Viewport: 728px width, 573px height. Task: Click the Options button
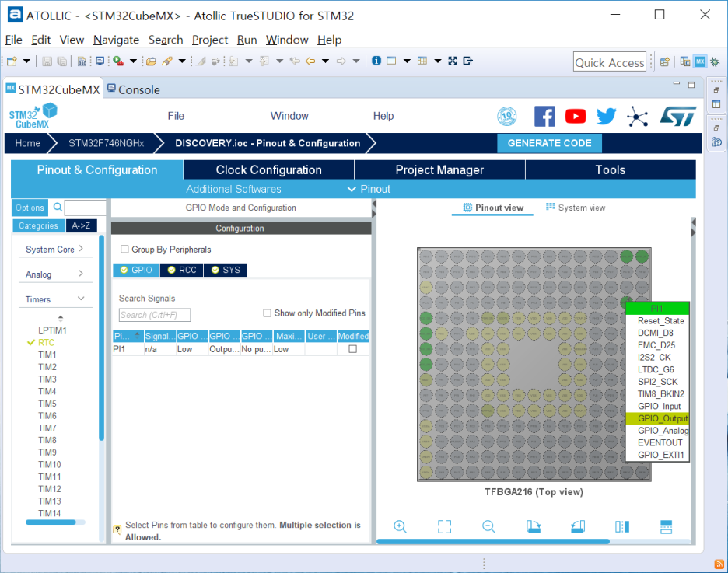(30, 208)
